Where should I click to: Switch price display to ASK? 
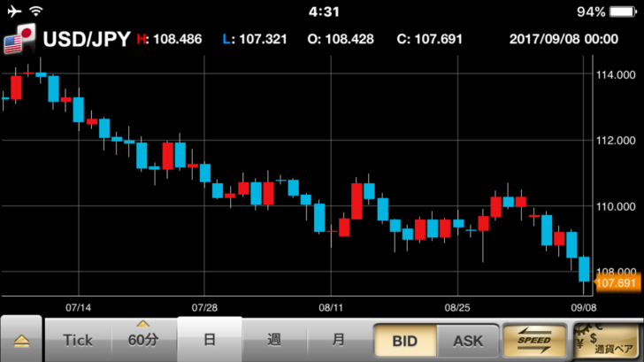[468, 340]
